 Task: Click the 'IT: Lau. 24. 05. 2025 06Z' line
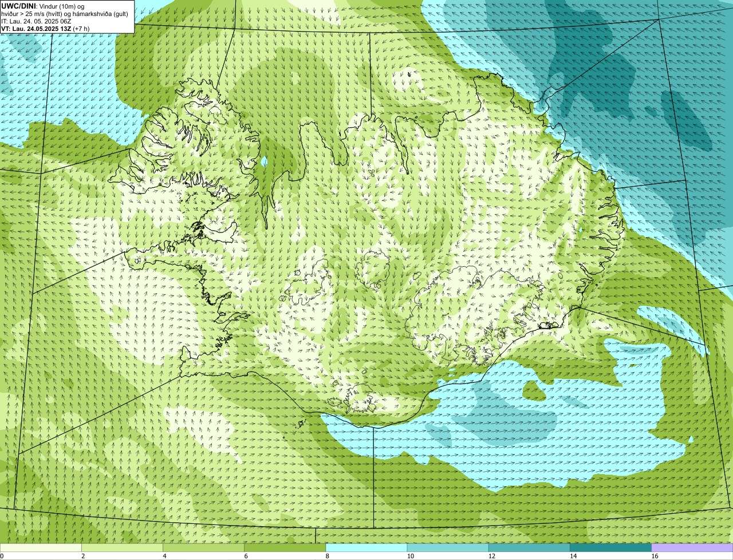point(36,21)
